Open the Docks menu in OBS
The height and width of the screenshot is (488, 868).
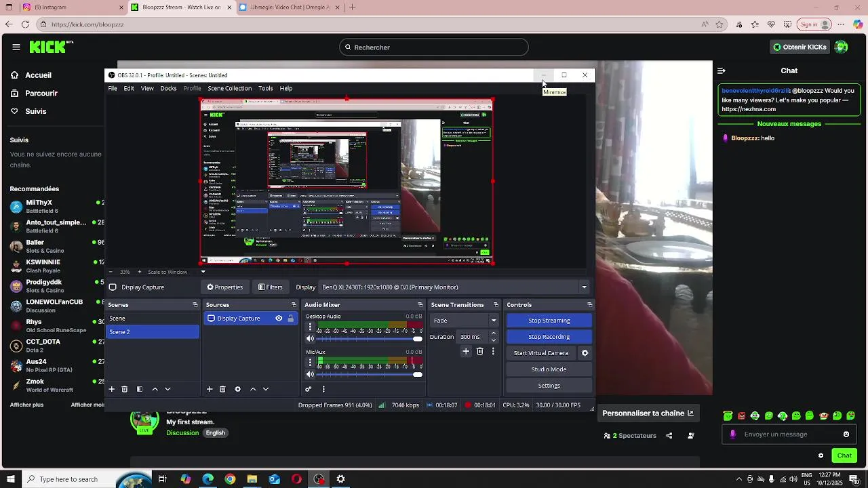click(168, 88)
